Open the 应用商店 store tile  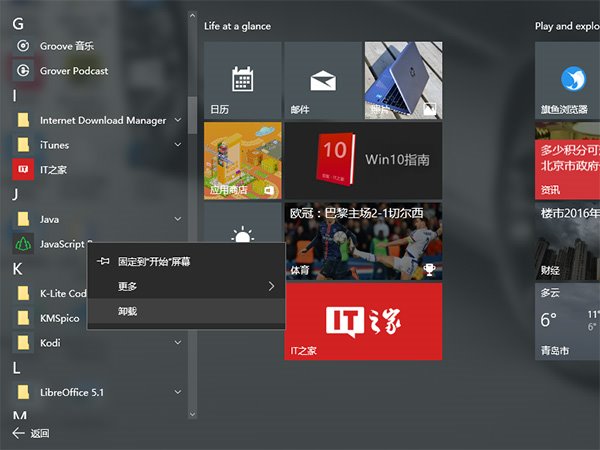[x=243, y=161]
